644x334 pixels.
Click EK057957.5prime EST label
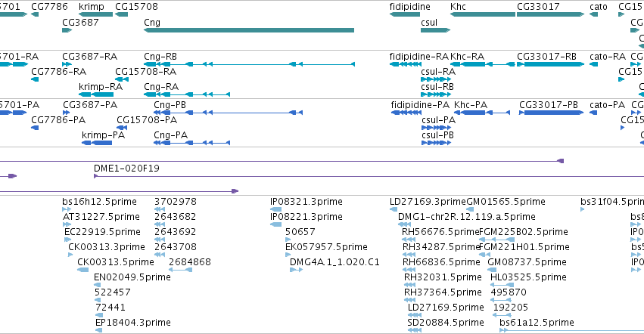[x=326, y=247]
